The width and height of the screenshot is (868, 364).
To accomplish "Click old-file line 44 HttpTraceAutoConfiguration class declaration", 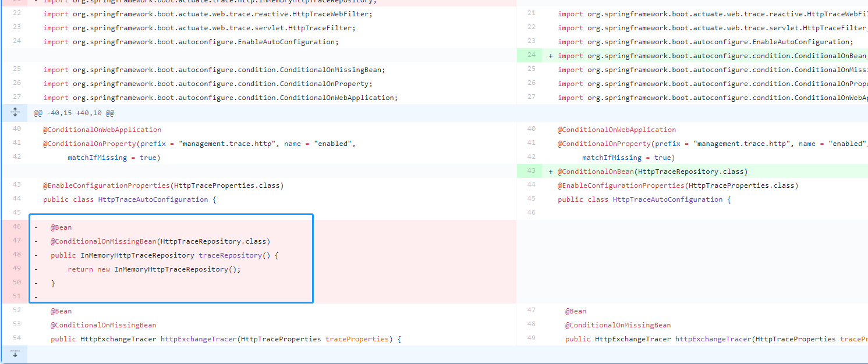I will pos(130,199).
